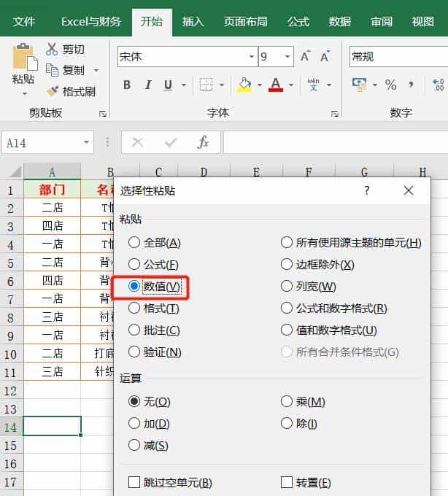This screenshot has width=448, height=496.
Task: Switch to the 数据 tab
Action: click(339, 21)
